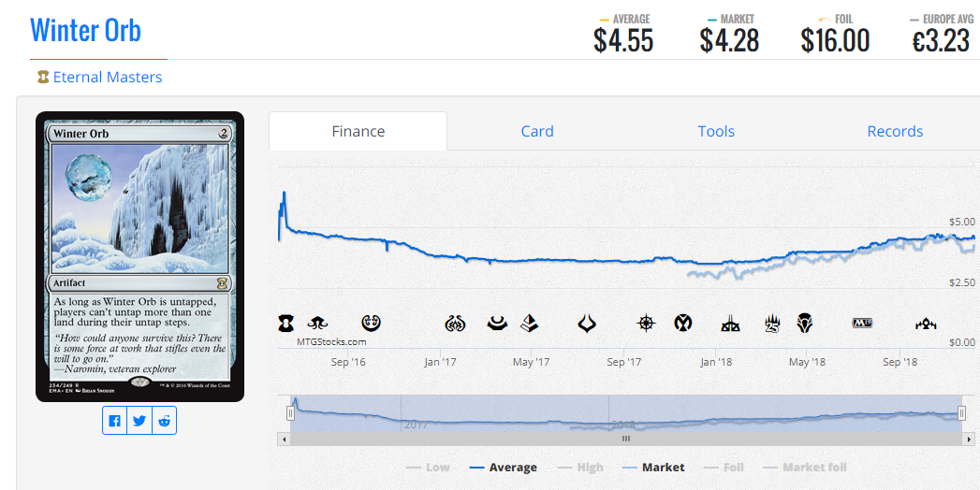This screenshot has width=980, height=490.
Task: Click the $2.50 y-axis label
Action: point(960,282)
